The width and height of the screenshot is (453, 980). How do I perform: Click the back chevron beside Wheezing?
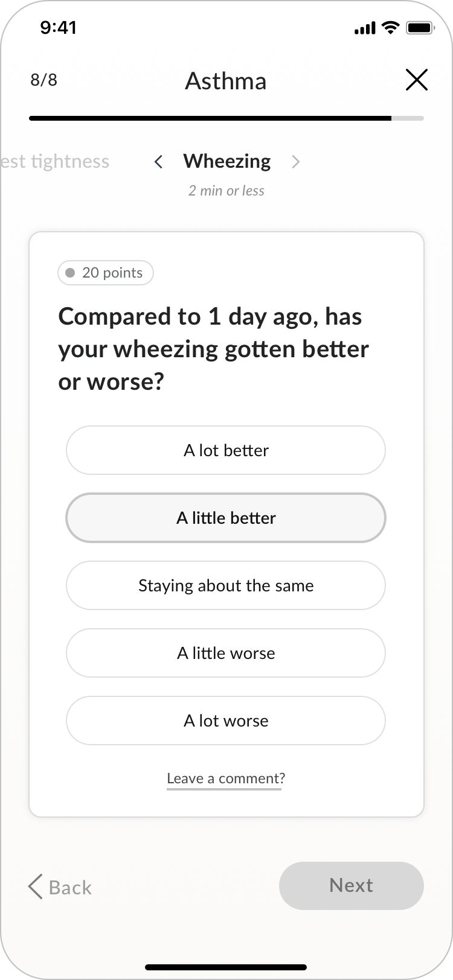(158, 162)
